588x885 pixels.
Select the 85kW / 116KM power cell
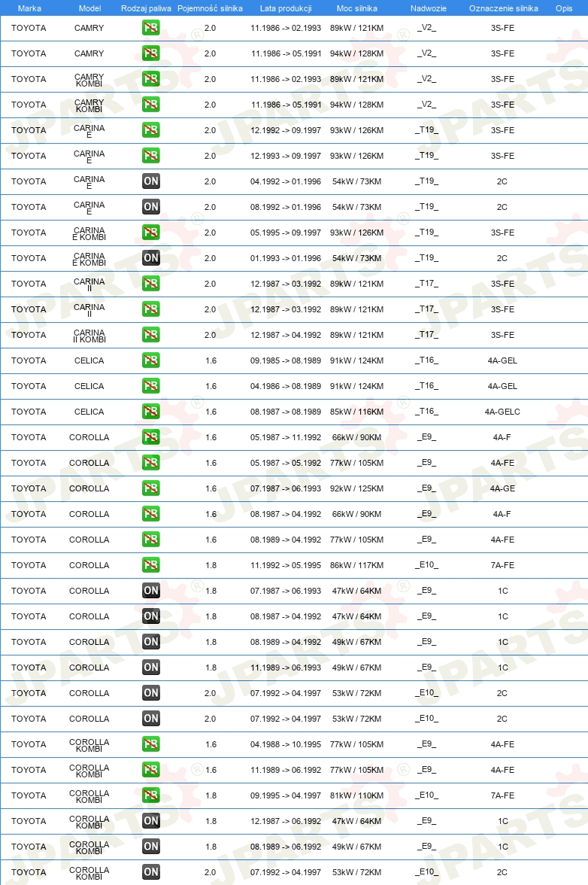tap(357, 412)
